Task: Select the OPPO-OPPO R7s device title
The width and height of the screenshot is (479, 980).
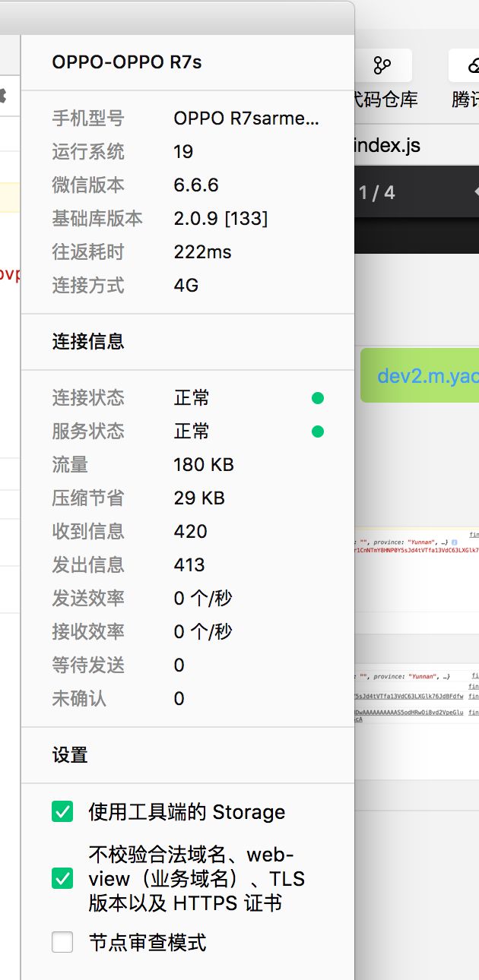Action: tap(127, 62)
